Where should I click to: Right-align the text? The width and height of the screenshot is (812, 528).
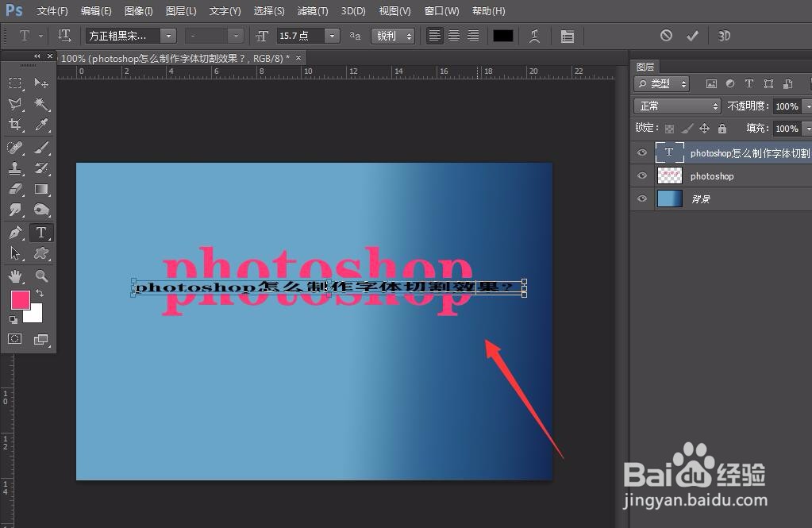click(473, 36)
